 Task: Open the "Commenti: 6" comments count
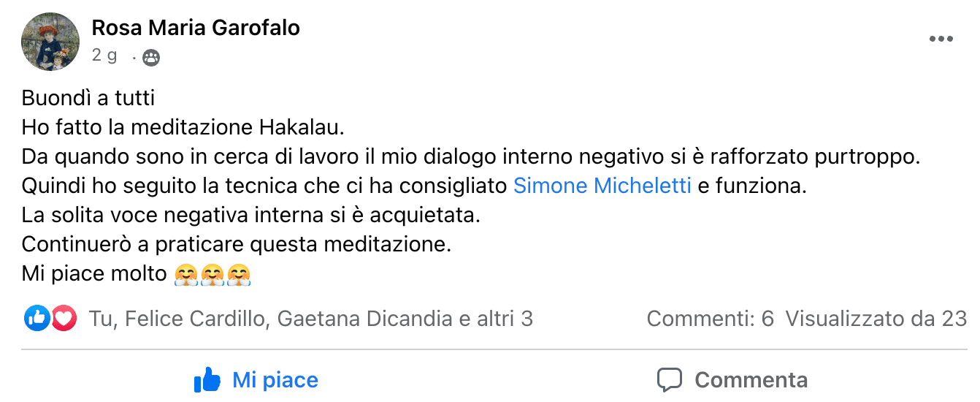710,319
